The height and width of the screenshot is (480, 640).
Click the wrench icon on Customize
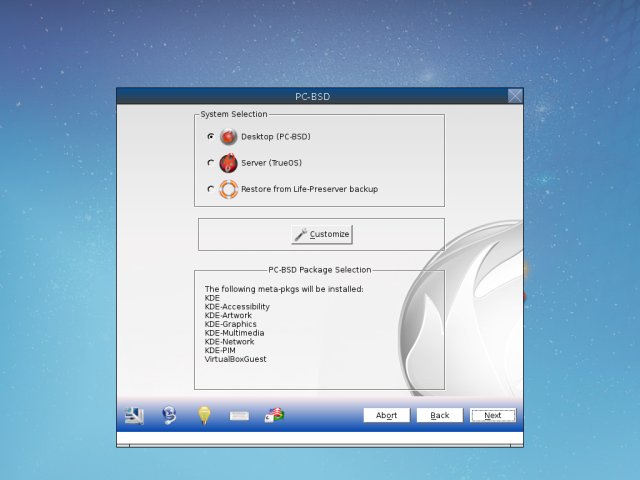pos(301,235)
